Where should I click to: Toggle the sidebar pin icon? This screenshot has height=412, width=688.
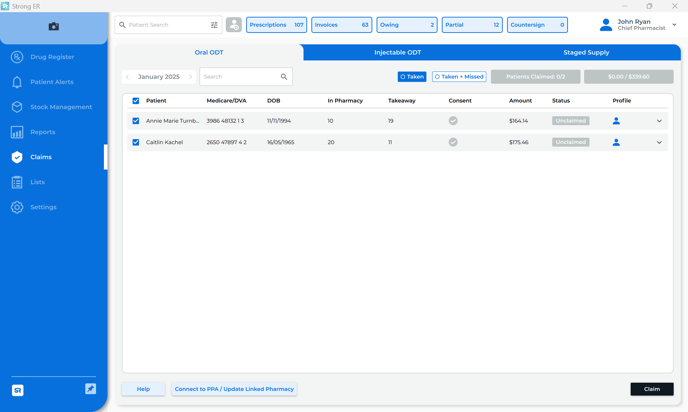click(90, 389)
